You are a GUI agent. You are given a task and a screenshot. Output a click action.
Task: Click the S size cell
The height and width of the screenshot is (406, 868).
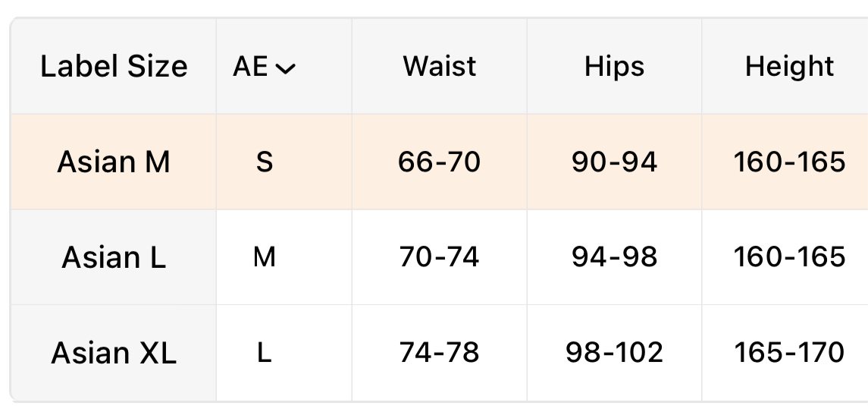coord(265,162)
